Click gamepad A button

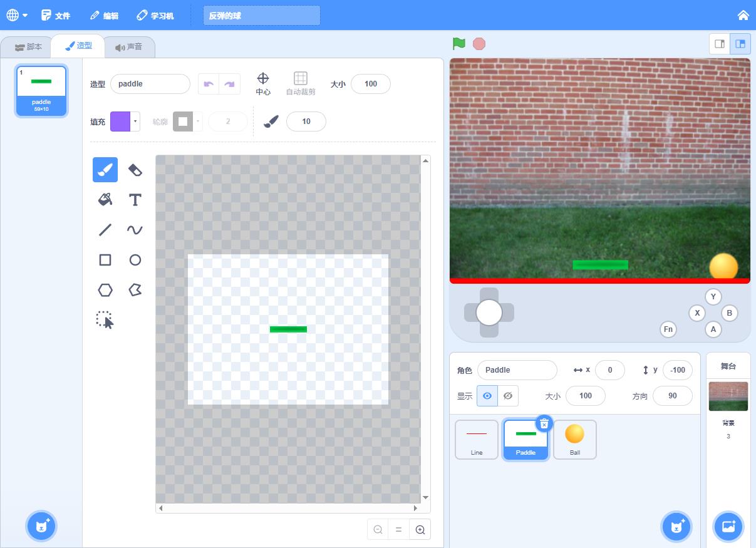713,329
